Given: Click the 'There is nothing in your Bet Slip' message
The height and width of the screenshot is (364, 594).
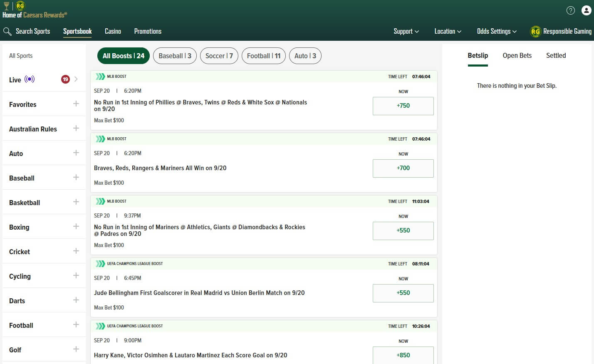Looking at the screenshot, I should click(517, 86).
